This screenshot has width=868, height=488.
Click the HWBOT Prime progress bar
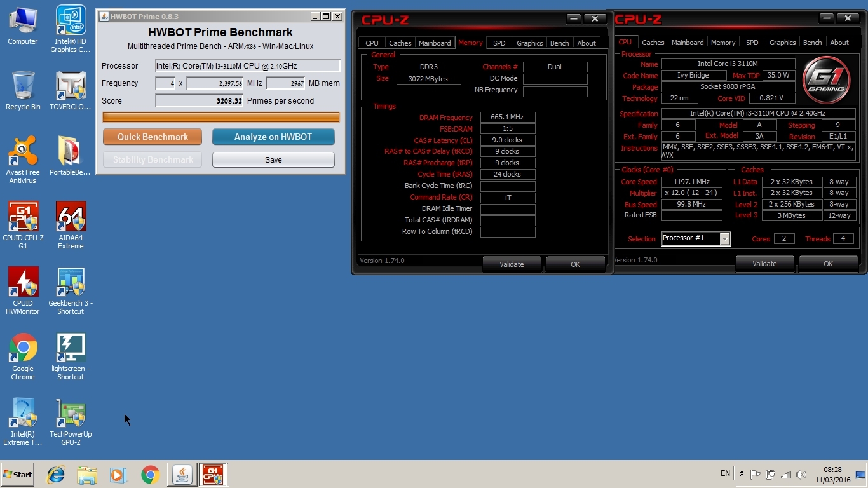point(221,117)
